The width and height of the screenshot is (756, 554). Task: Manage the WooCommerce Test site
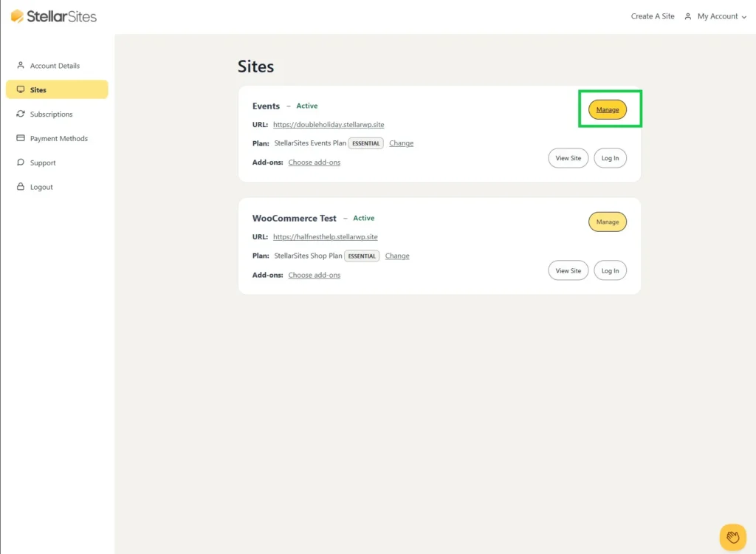[607, 222]
